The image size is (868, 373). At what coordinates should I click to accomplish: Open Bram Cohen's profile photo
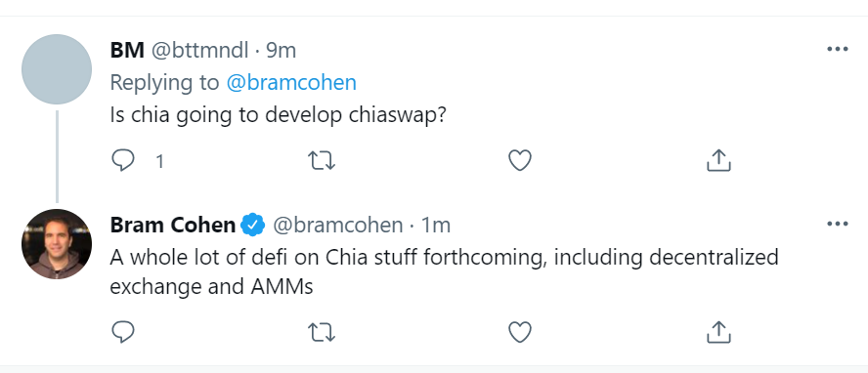click(57, 244)
